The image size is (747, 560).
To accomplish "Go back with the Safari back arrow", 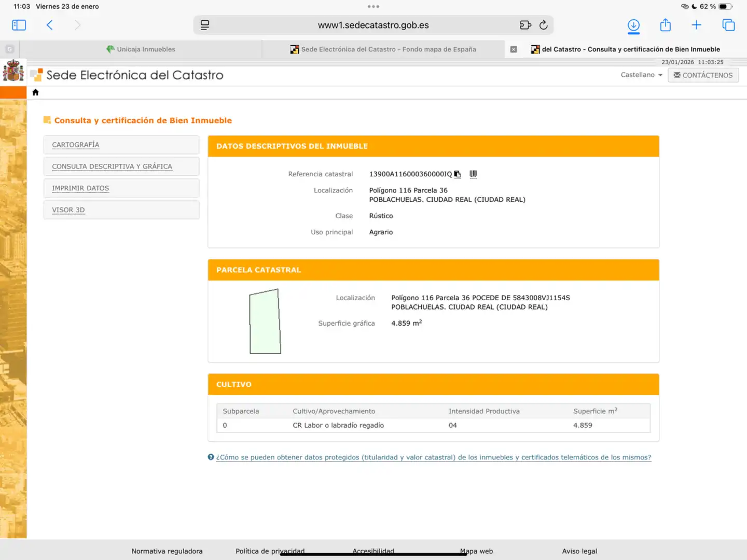I will (50, 25).
